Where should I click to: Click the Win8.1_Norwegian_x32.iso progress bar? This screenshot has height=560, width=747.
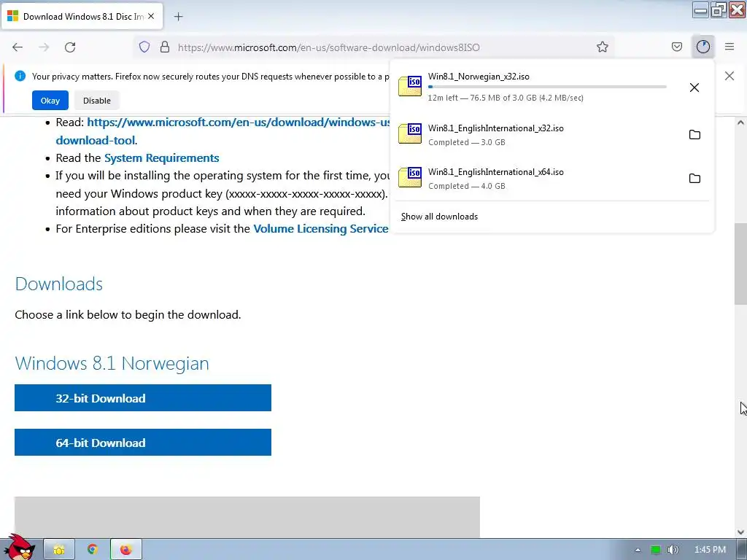pos(547,87)
